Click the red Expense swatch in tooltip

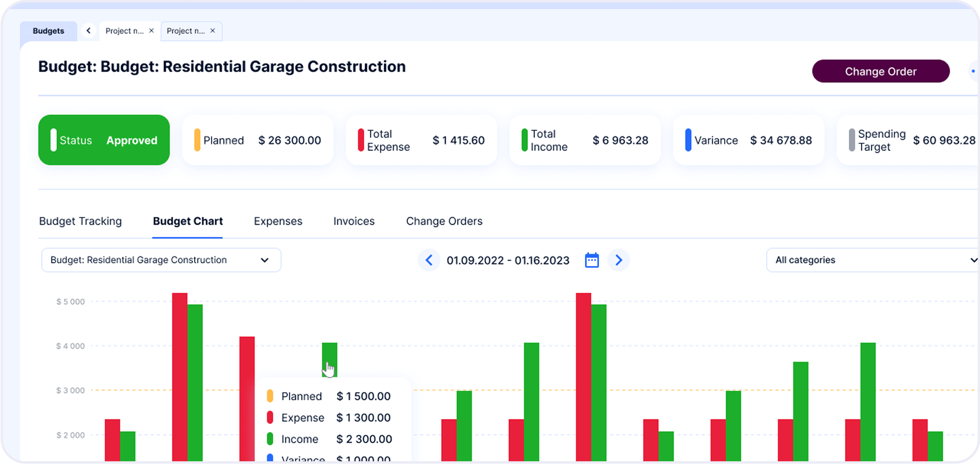point(270,417)
